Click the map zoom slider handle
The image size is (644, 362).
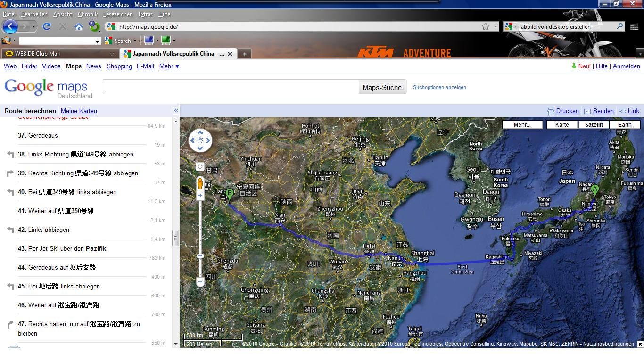200,256
